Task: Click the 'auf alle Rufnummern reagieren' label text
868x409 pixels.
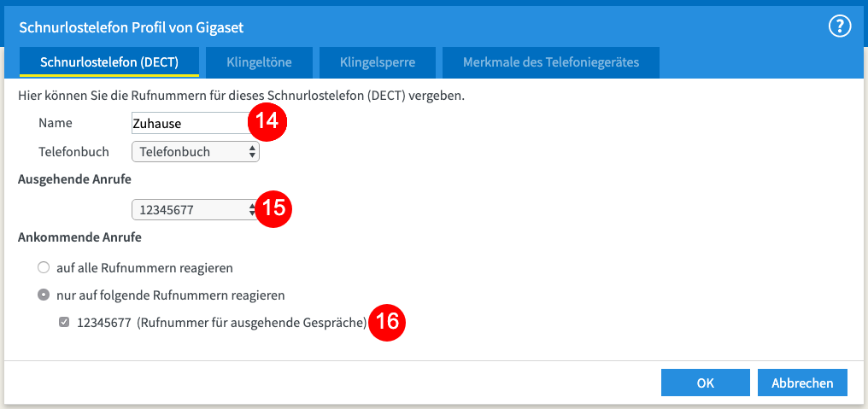Action: [144, 268]
